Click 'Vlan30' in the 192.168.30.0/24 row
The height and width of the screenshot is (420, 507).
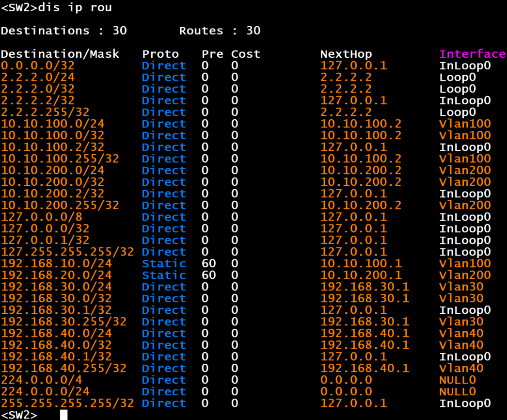click(x=461, y=287)
